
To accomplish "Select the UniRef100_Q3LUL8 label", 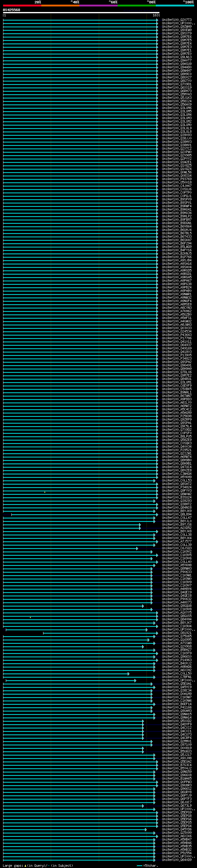I will click(x=177, y=132).
